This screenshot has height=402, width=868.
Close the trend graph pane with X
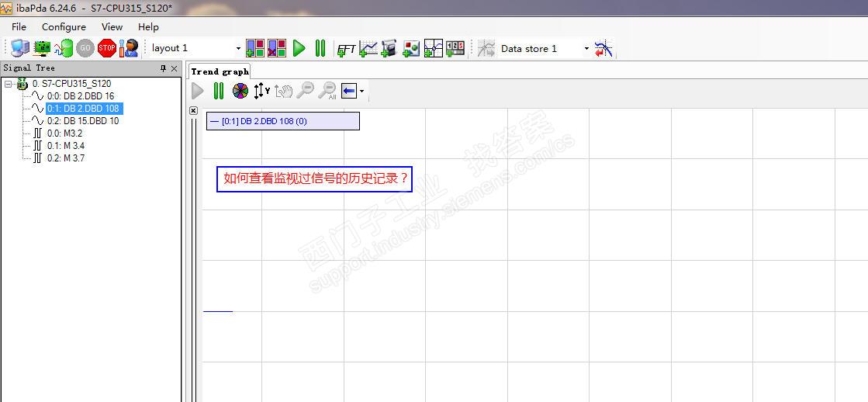tap(193, 110)
